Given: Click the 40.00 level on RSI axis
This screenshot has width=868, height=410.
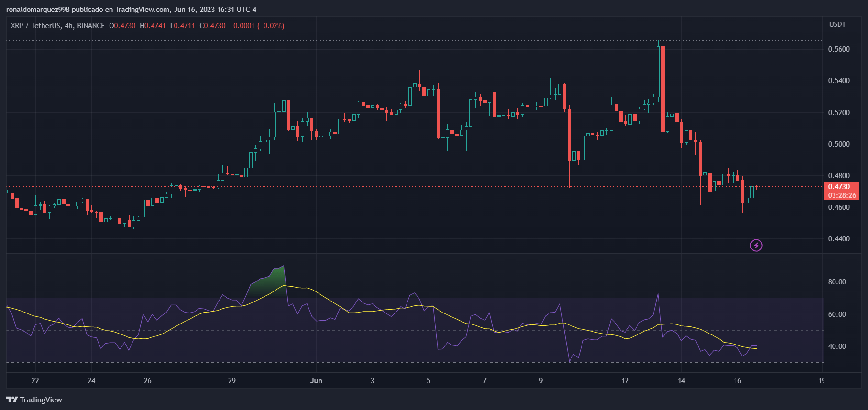Looking at the screenshot, I should [x=837, y=346].
